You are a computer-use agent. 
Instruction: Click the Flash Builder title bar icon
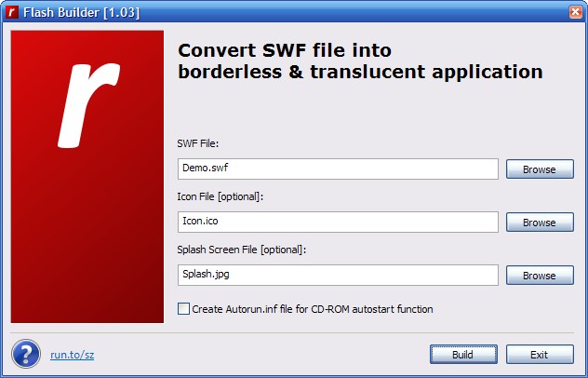12,12
